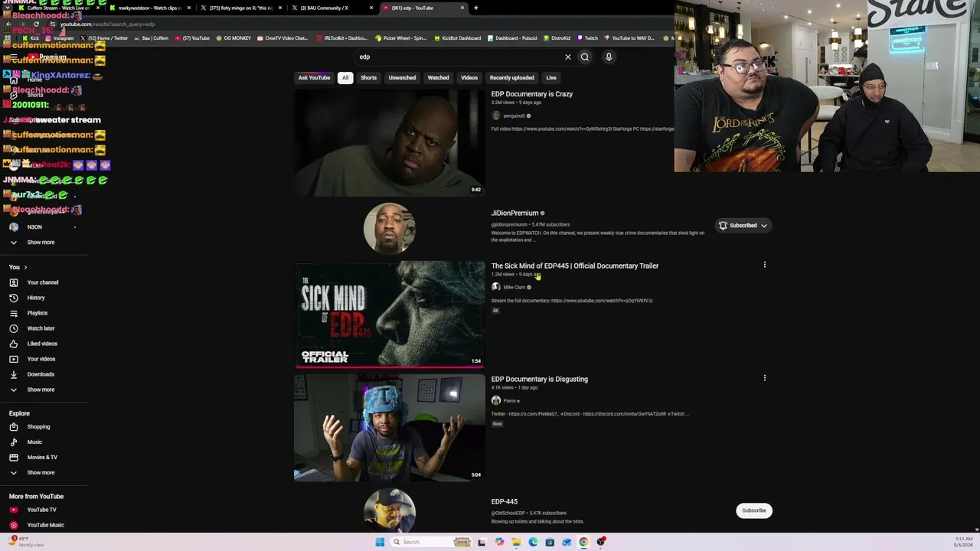The height and width of the screenshot is (551, 980).
Task: Play the blue helmet video thumbnail
Action: click(390, 428)
